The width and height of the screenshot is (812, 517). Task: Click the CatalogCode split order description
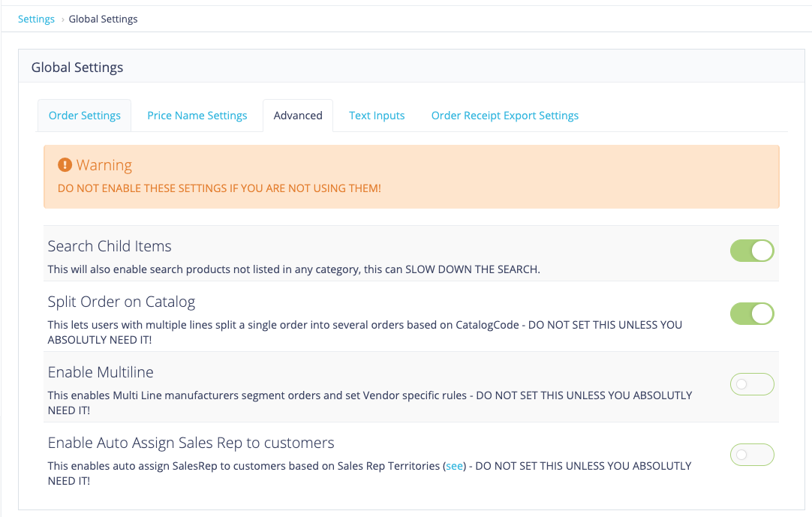pyautogui.click(x=365, y=332)
